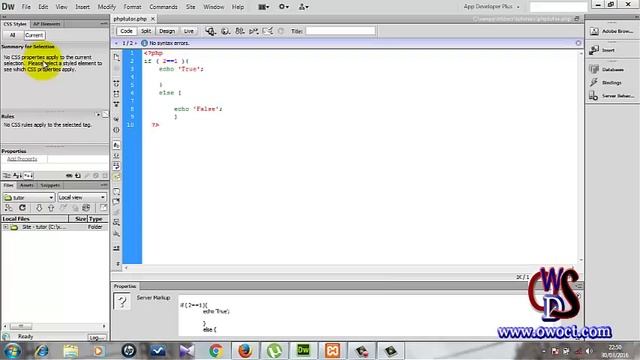Open the tutor site dropdown in Files panel

coord(29,197)
